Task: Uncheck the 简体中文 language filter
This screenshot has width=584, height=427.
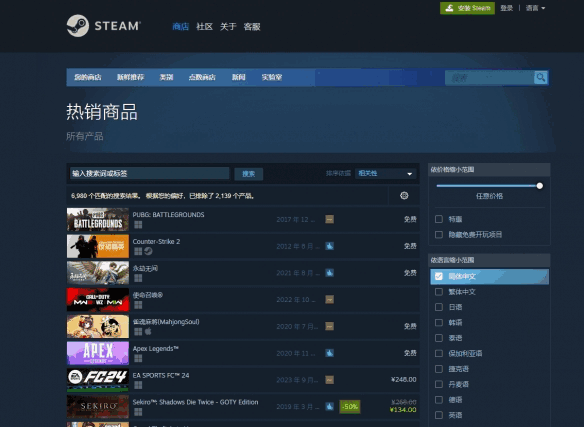Action: coord(439,276)
